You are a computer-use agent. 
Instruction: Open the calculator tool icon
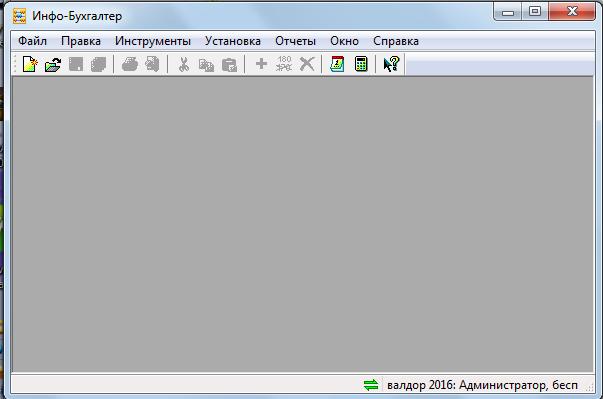click(361, 64)
